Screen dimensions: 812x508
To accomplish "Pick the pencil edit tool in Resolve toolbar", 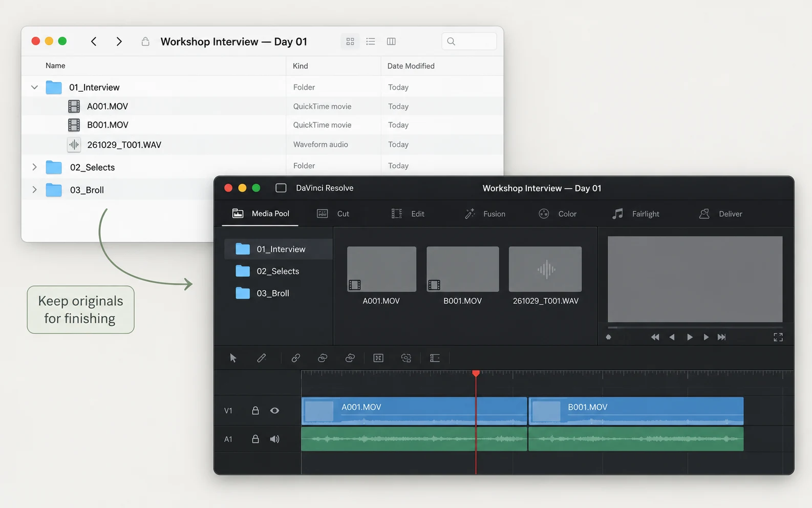I will 261,358.
